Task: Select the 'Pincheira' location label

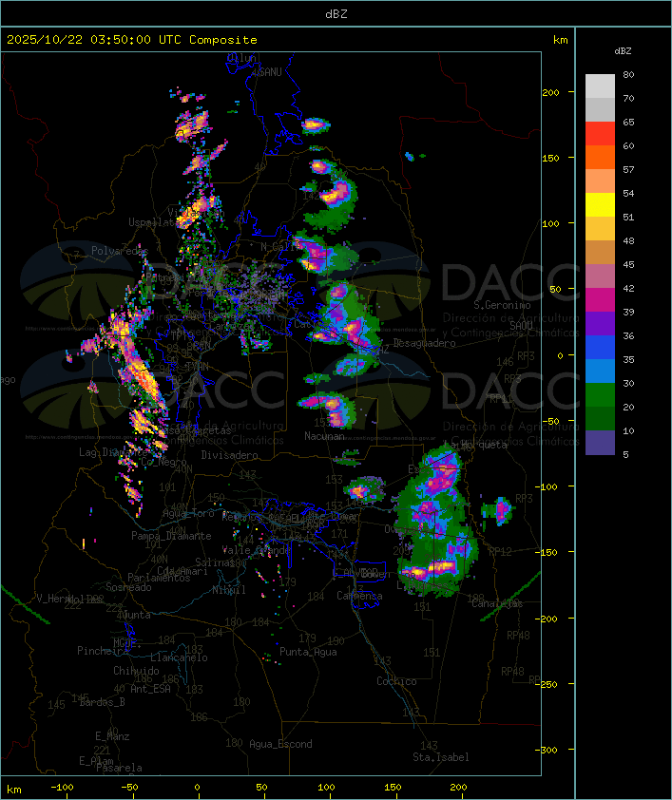Action: click(103, 651)
